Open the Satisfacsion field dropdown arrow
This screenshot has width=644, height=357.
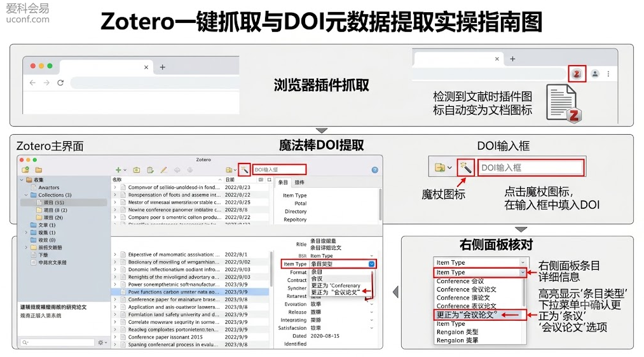point(371,328)
